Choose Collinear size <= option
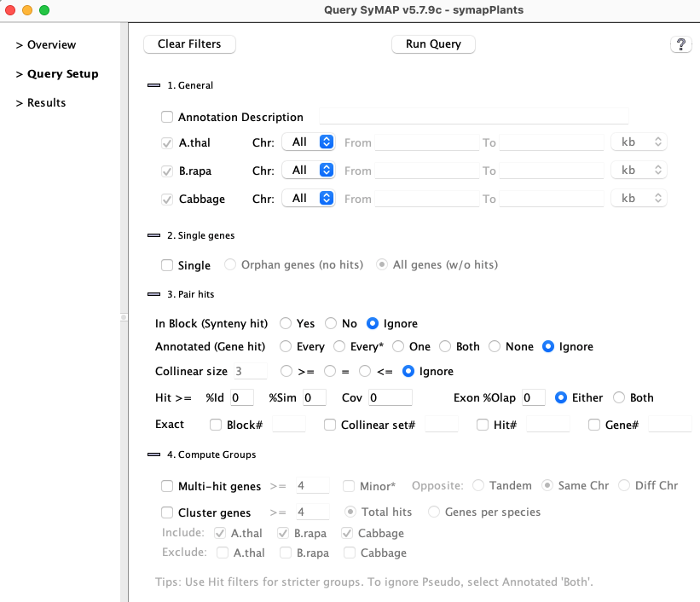Screen dimensions: 700x602 365,371
